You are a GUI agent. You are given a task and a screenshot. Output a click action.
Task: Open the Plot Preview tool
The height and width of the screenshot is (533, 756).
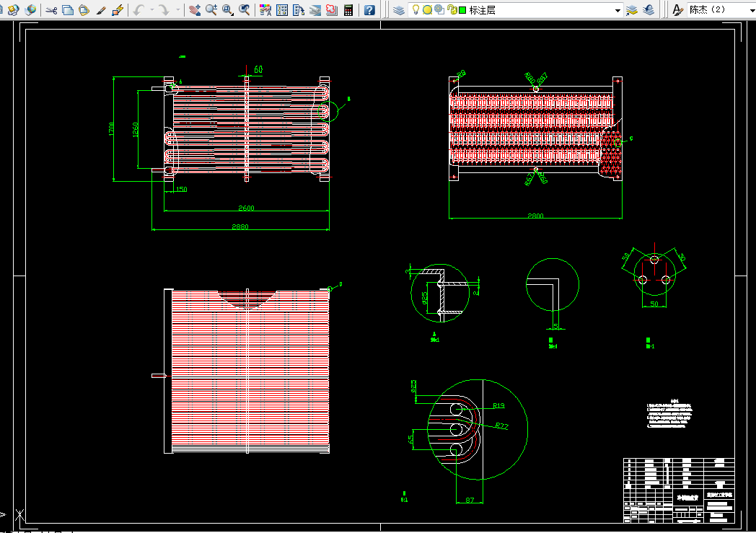[13, 9]
